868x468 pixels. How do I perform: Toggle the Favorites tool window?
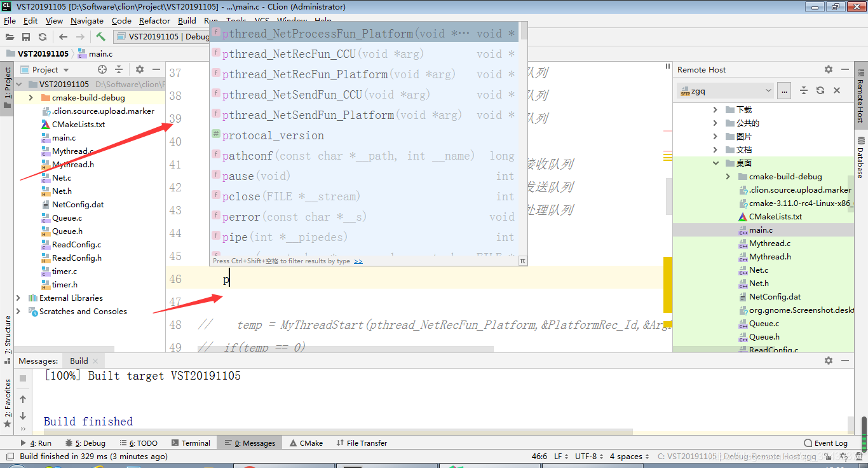pos(8,397)
